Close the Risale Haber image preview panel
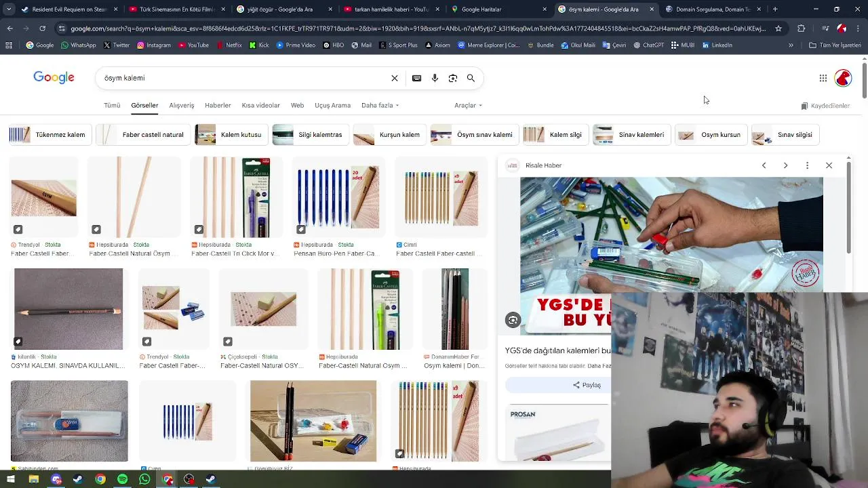This screenshot has width=868, height=488. 829,165
